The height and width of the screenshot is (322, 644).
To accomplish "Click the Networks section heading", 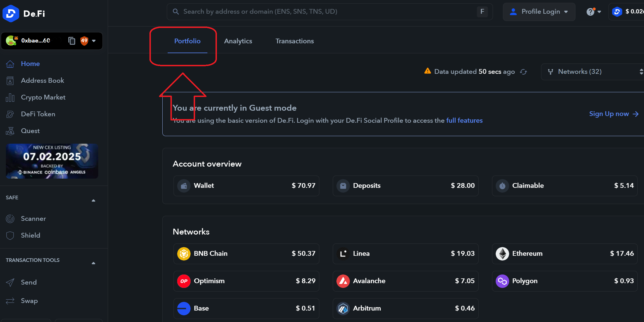I will pyautogui.click(x=191, y=232).
